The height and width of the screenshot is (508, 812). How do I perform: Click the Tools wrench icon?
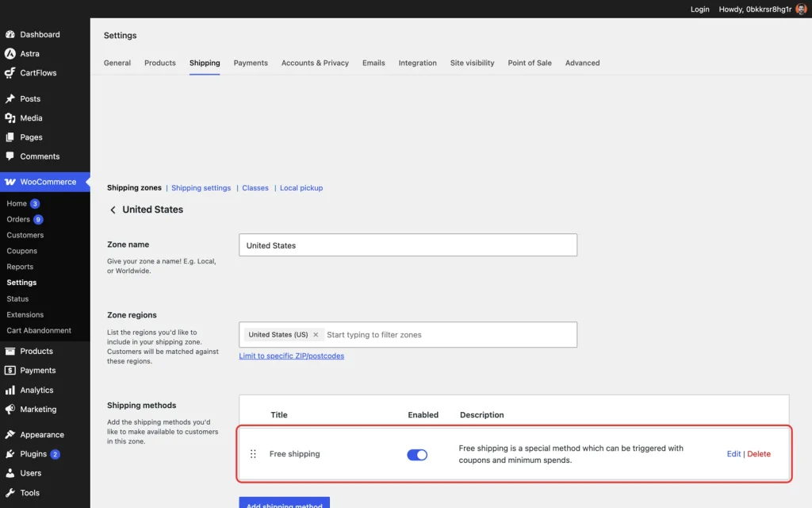[10, 492]
